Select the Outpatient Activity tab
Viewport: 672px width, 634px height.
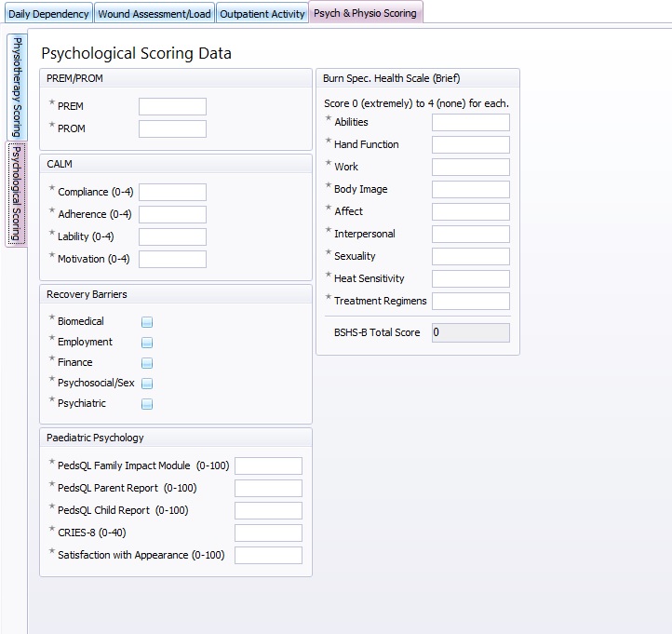pos(262,13)
